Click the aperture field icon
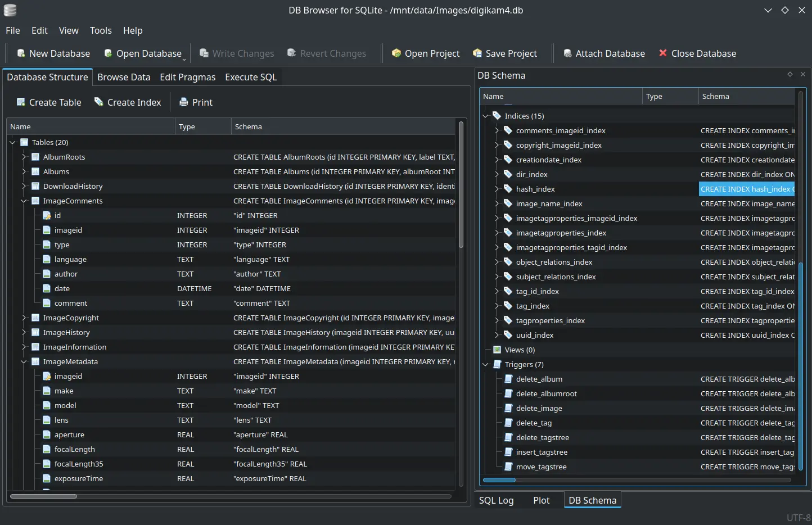The height and width of the screenshot is (525, 812). pos(47,435)
